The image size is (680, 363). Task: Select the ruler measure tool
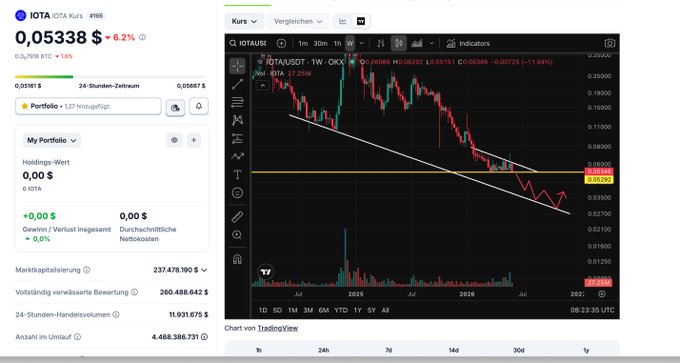[x=237, y=217]
